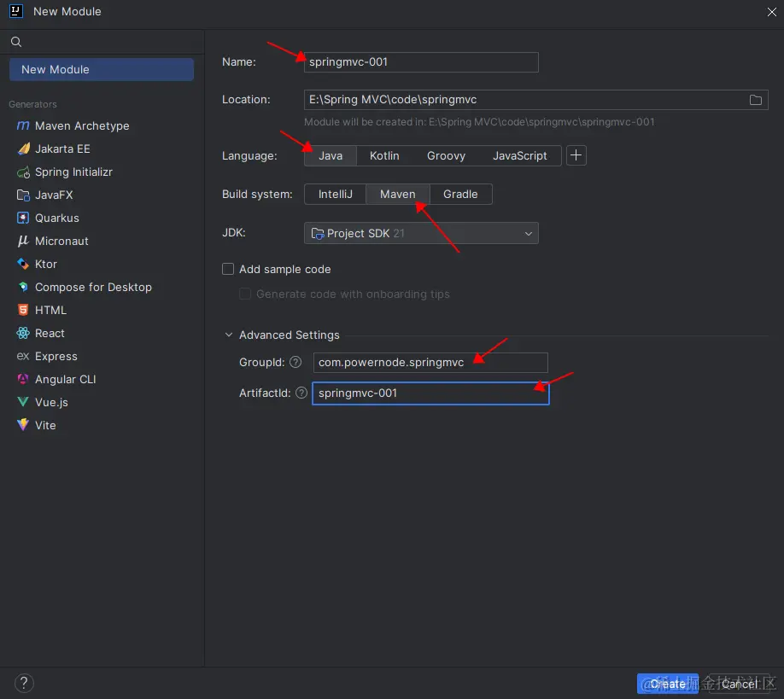Select the Maven Archetype generator
This screenshot has height=699, width=784.
(73, 126)
